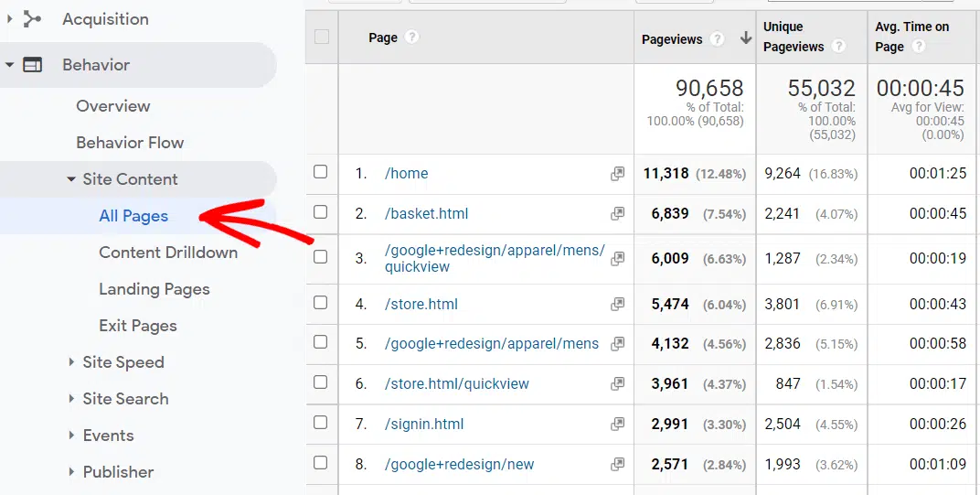
Task: Click help icon next to Pageviews header
Action: coord(718,39)
